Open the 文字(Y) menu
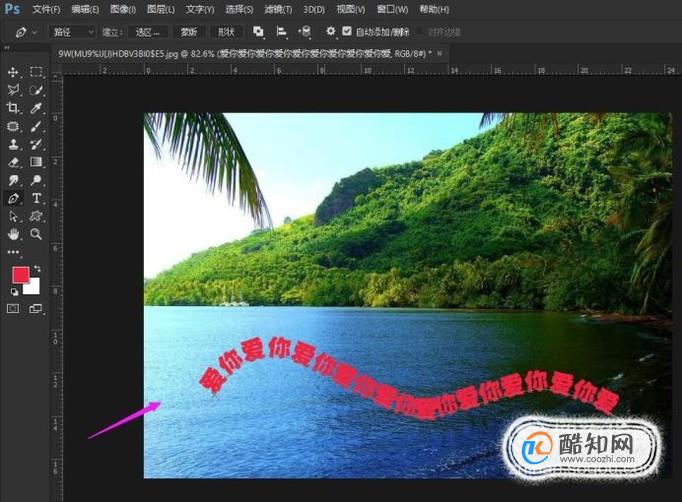 pyautogui.click(x=200, y=9)
